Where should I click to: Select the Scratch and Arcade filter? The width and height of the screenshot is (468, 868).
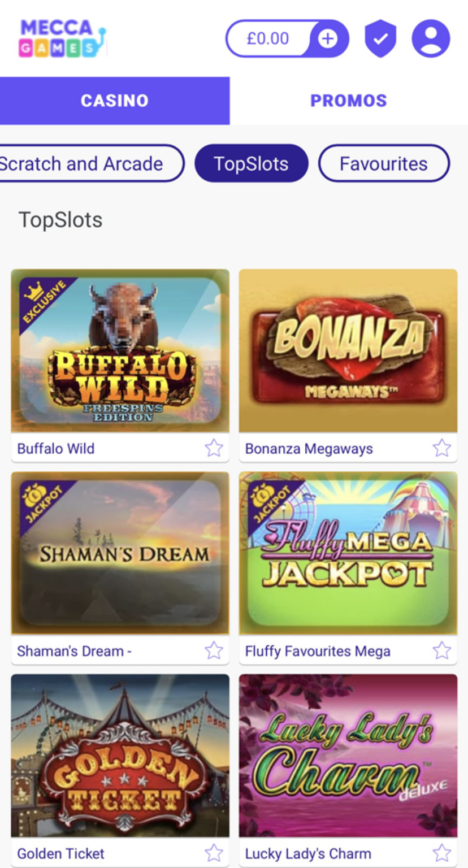(x=85, y=164)
